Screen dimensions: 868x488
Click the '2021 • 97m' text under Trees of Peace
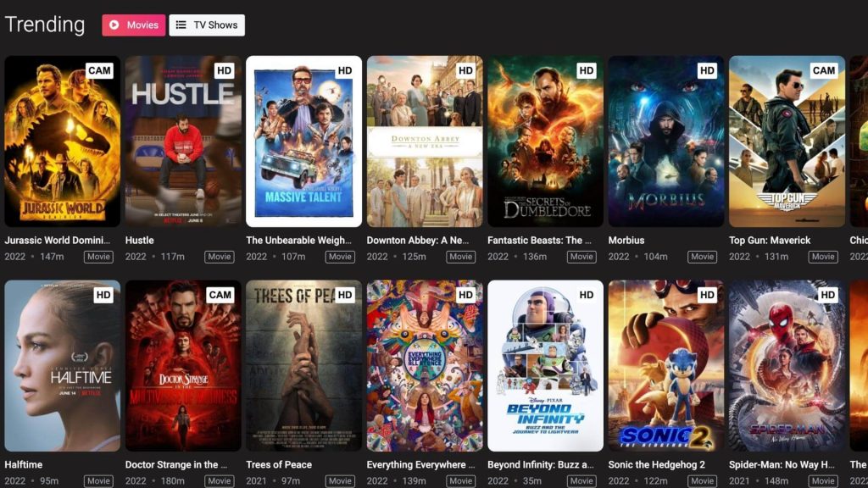pos(273,481)
